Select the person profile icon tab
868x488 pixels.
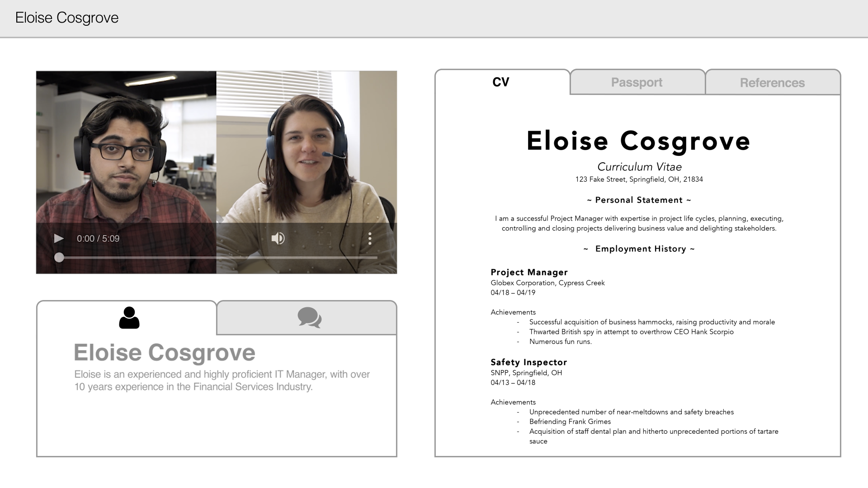[129, 318]
